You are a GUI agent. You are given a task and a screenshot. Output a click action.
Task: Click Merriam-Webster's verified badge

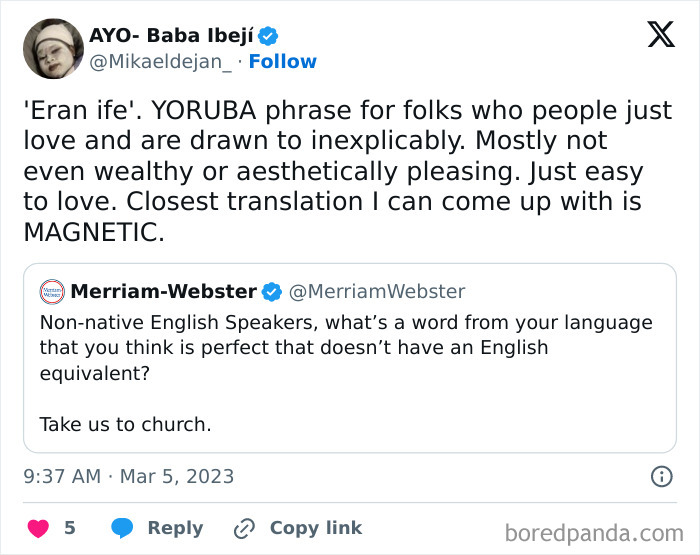pyautogui.click(x=272, y=292)
